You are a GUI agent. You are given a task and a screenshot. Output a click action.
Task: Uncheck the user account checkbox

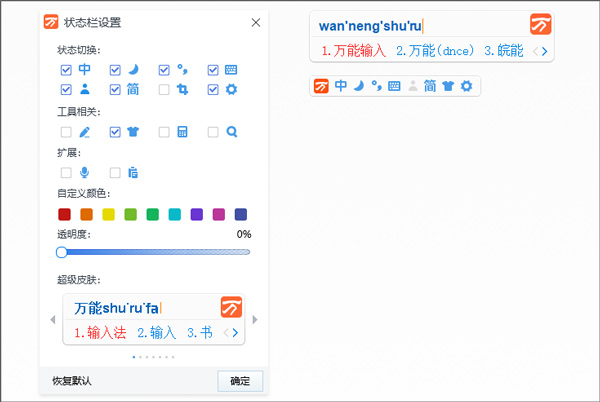click(66, 90)
